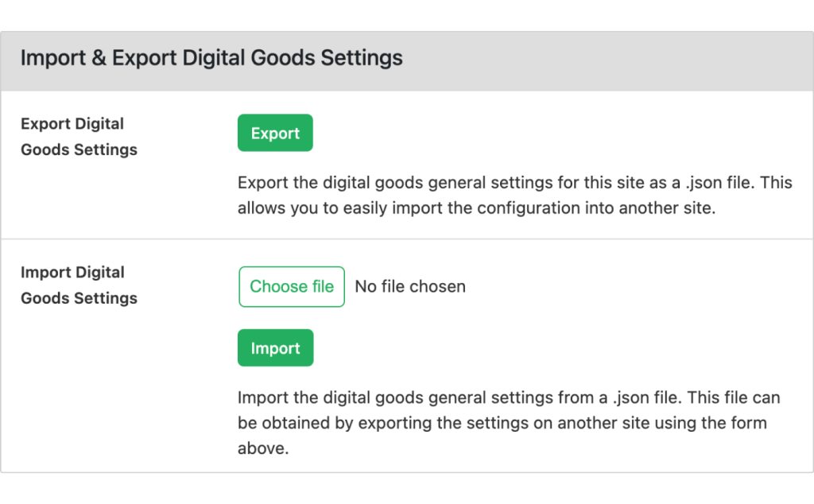Click empty gray header bar beside the title

point(607,60)
